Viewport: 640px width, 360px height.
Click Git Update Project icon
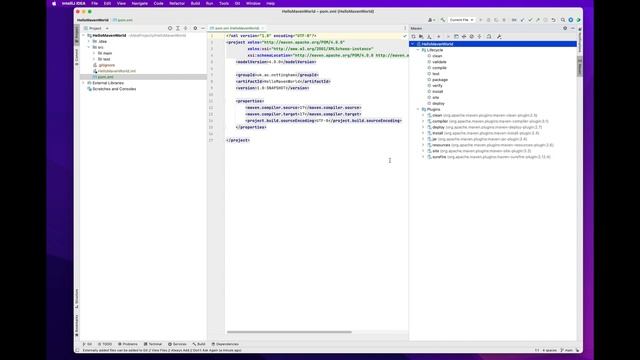tap(522, 20)
